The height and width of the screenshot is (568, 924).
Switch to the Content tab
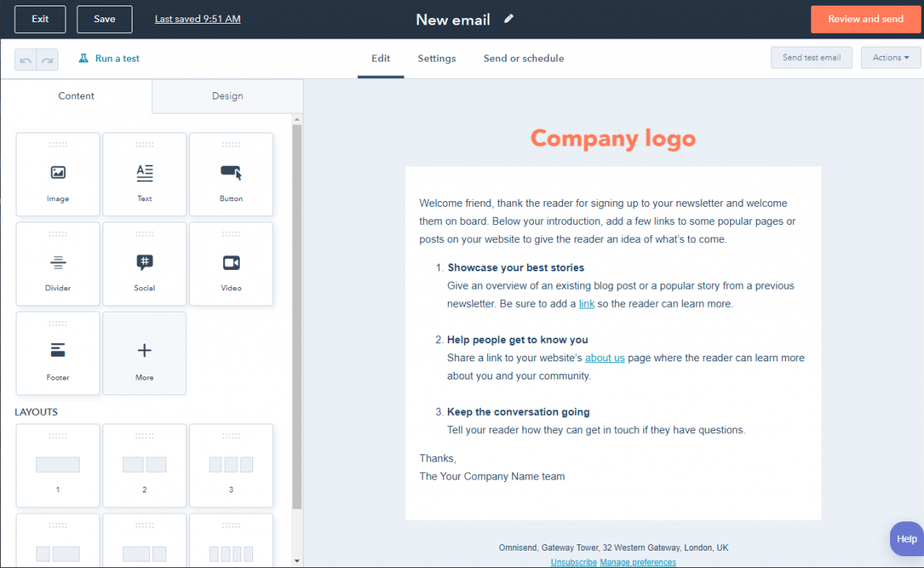click(x=76, y=95)
